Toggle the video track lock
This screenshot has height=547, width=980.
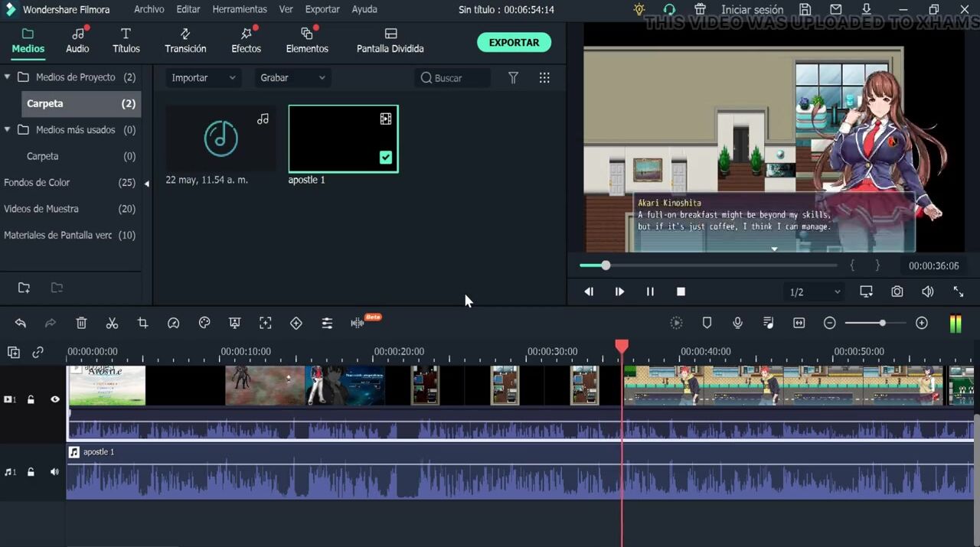click(x=31, y=399)
